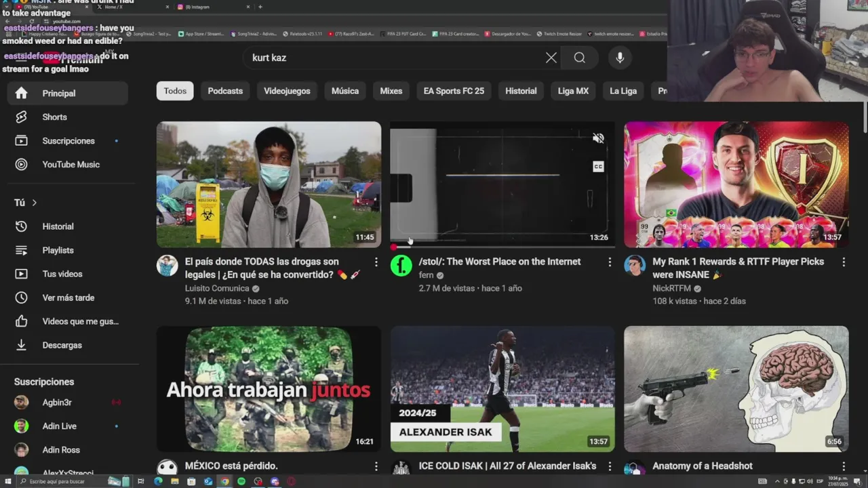Viewport: 868px width, 488px height.
Task: Open Agbin3r subscription channel
Action: click(x=68, y=403)
